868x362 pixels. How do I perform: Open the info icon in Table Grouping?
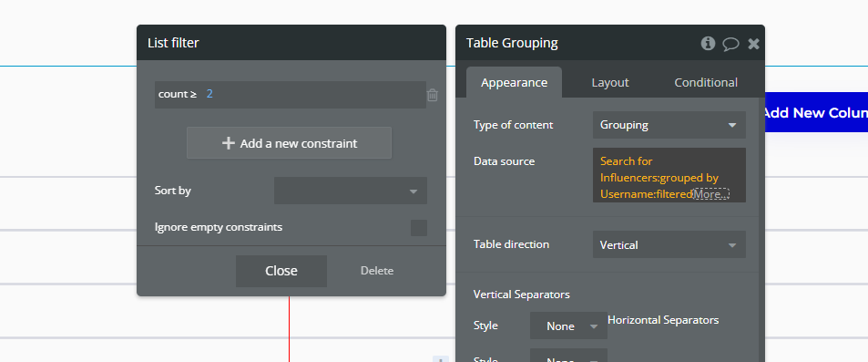coord(708,43)
